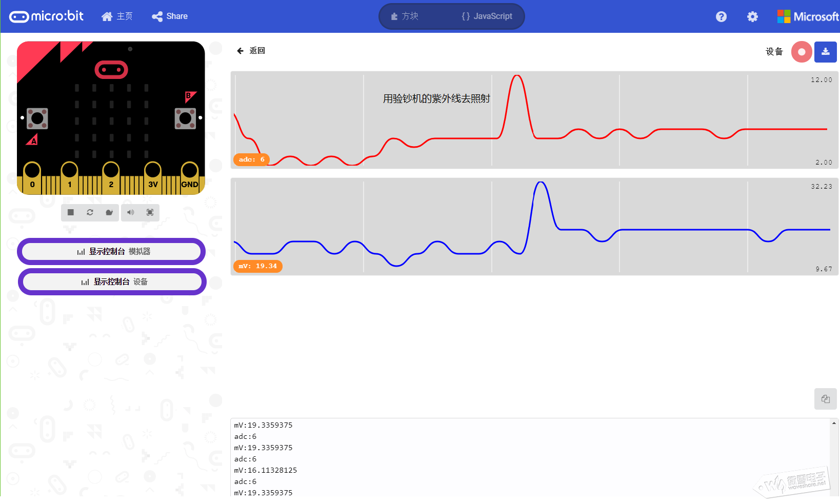This screenshot has width=840, height=504.
Task: Open the Share dialog
Action: click(x=170, y=16)
